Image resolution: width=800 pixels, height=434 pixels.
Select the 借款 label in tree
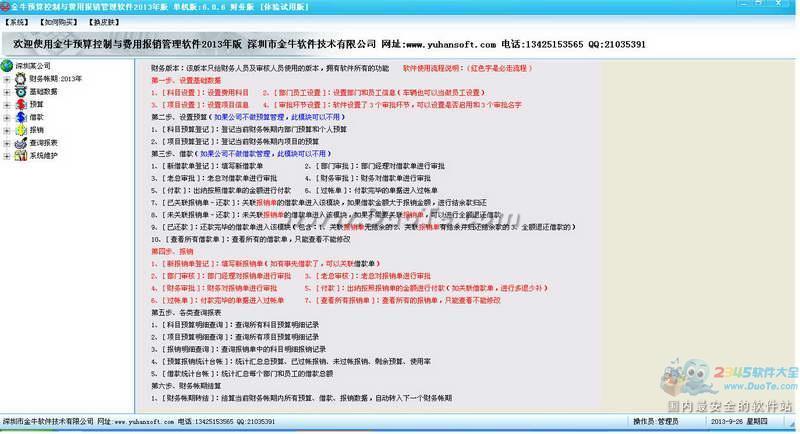(x=36, y=117)
